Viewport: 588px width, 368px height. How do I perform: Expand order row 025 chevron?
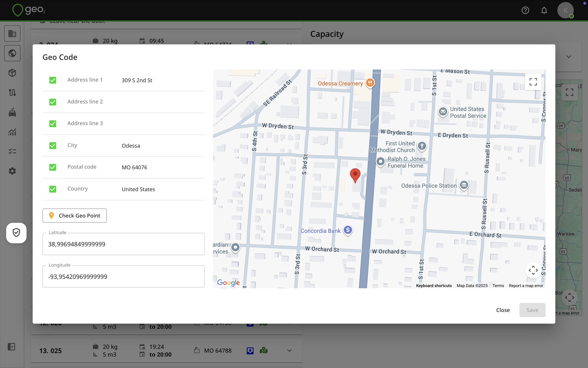(289, 351)
